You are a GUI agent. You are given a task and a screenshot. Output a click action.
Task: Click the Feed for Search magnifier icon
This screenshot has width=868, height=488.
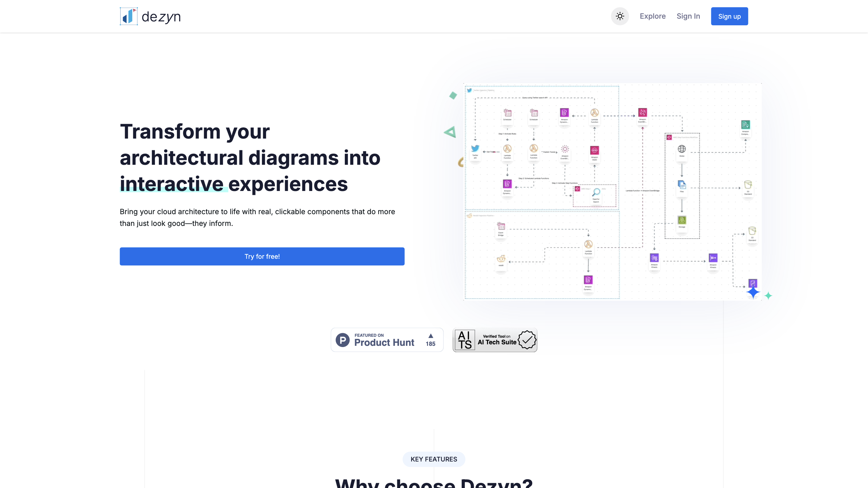pyautogui.click(x=596, y=192)
